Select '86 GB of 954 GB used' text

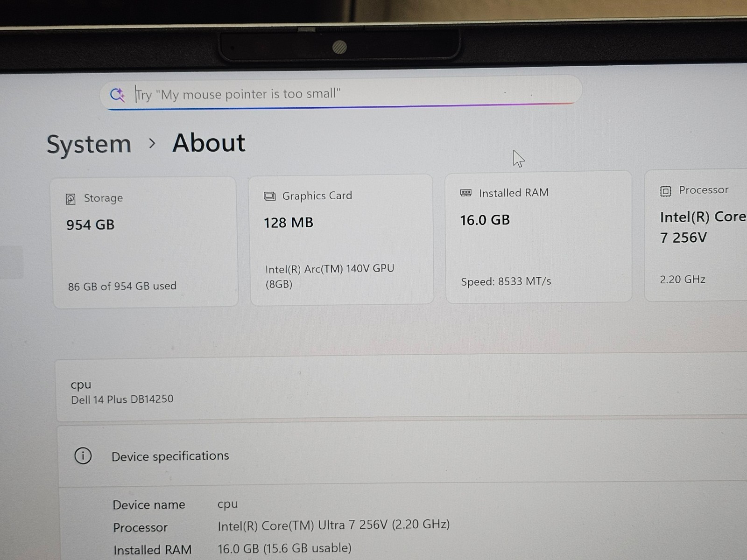(x=122, y=286)
